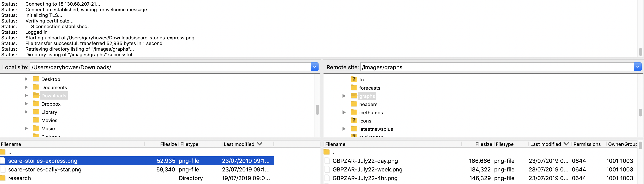Sort remote files by Filesize column

point(483,144)
